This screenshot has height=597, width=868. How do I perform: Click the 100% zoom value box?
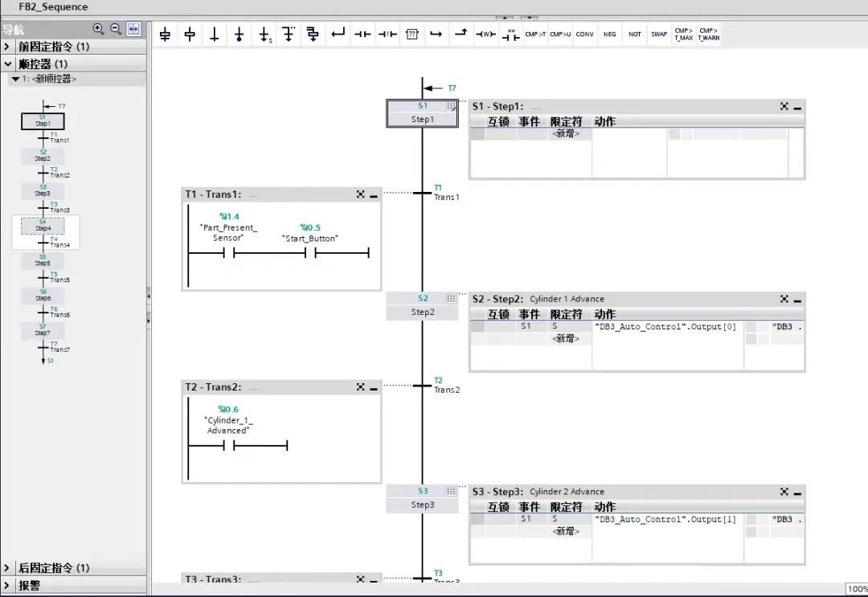(x=857, y=589)
